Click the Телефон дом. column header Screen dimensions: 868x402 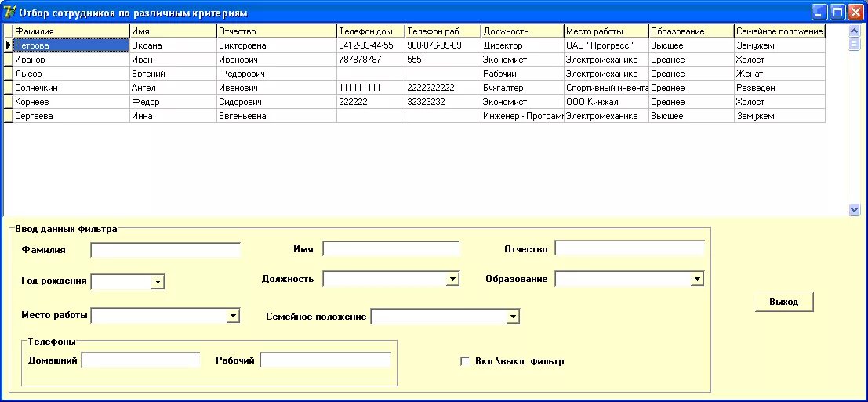tap(371, 31)
